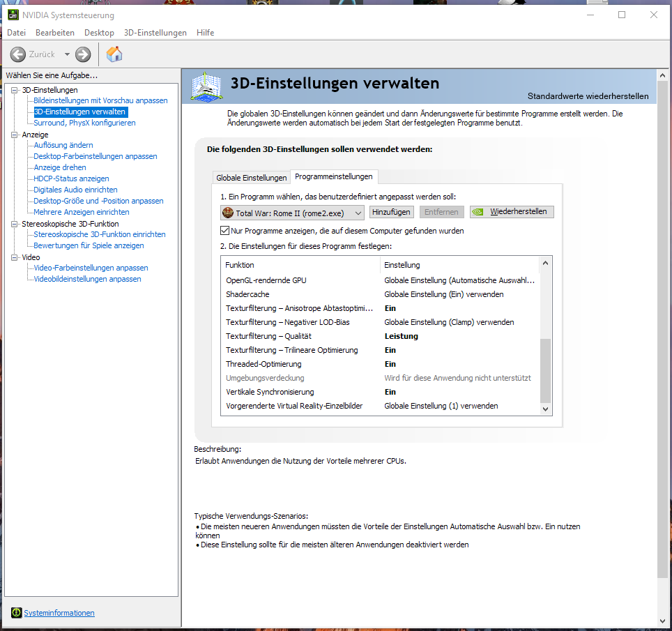
Task: Open 'Video-Farbeinstellungen anpassen'
Action: 91,268
